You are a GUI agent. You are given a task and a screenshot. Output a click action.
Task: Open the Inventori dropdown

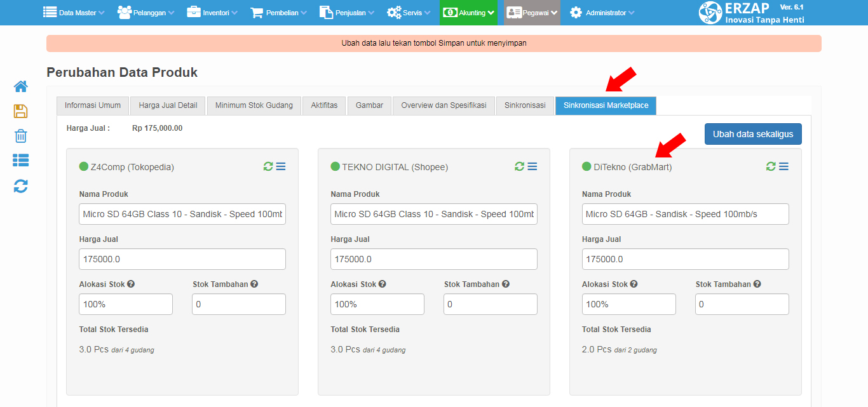click(212, 13)
